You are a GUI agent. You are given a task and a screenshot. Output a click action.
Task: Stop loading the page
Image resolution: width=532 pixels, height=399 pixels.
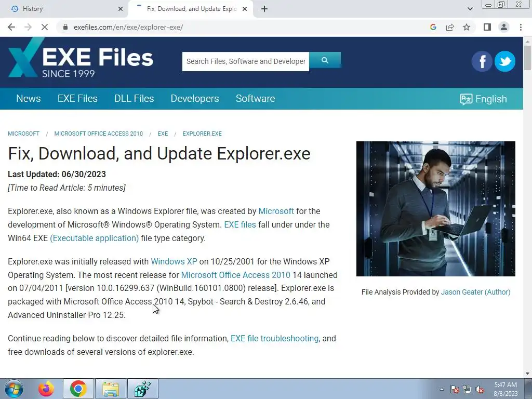45,27
